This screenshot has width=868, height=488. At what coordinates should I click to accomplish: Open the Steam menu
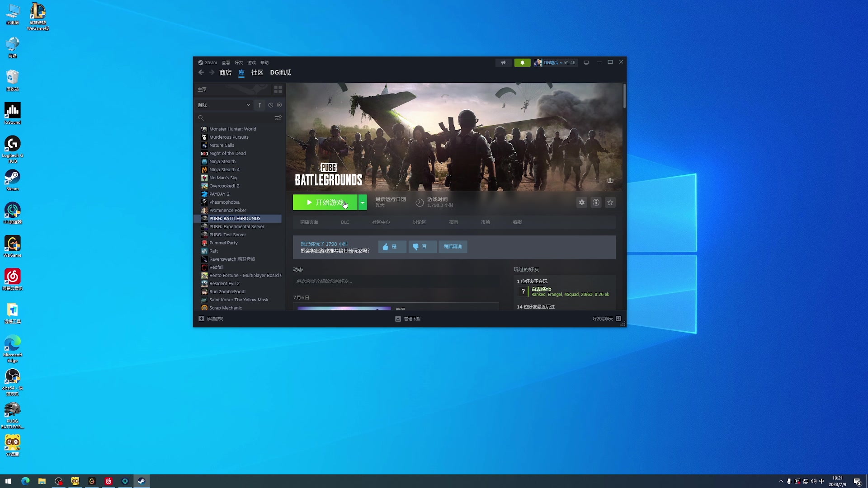[x=208, y=63]
